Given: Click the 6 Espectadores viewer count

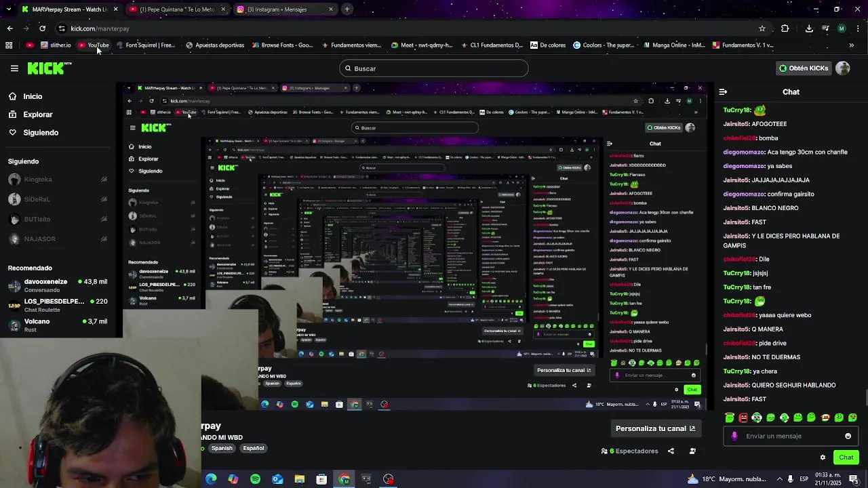Looking at the screenshot, I should point(630,451).
